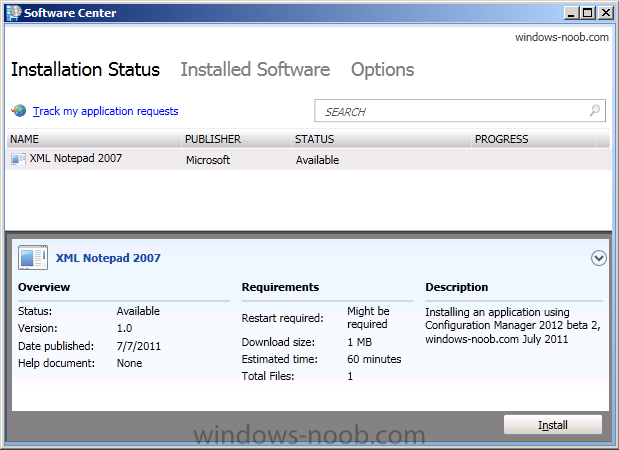Click the Microsoft publisher cell
Screen dimensions: 619x450
[x=208, y=160]
